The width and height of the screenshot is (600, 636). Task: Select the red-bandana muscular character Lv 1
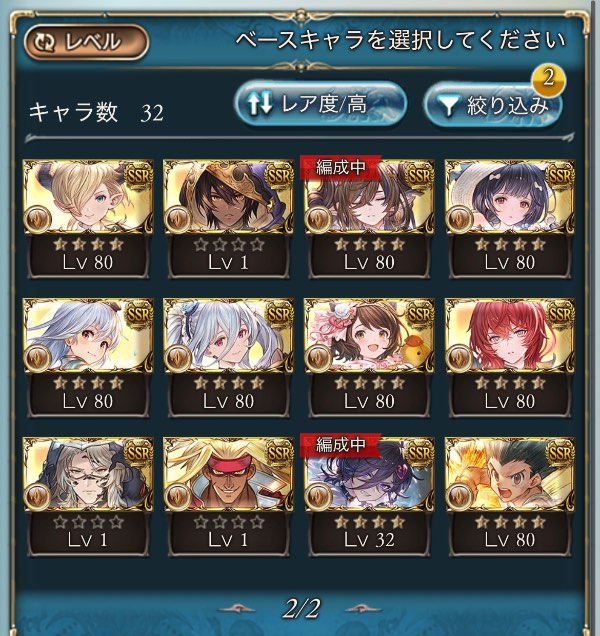[228, 497]
